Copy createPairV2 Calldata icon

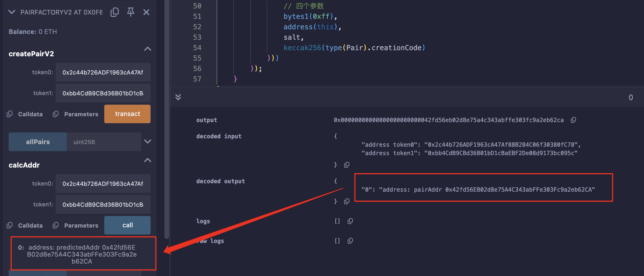click(10, 114)
